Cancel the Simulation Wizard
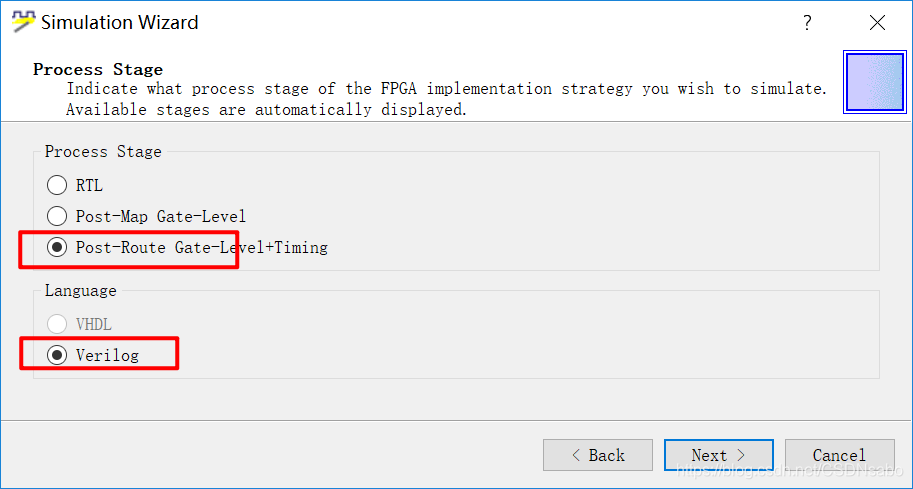The image size is (913, 489). tap(840, 455)
